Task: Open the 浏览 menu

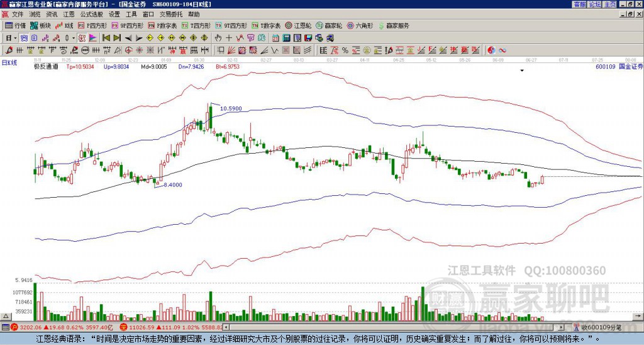Action: 35,14
